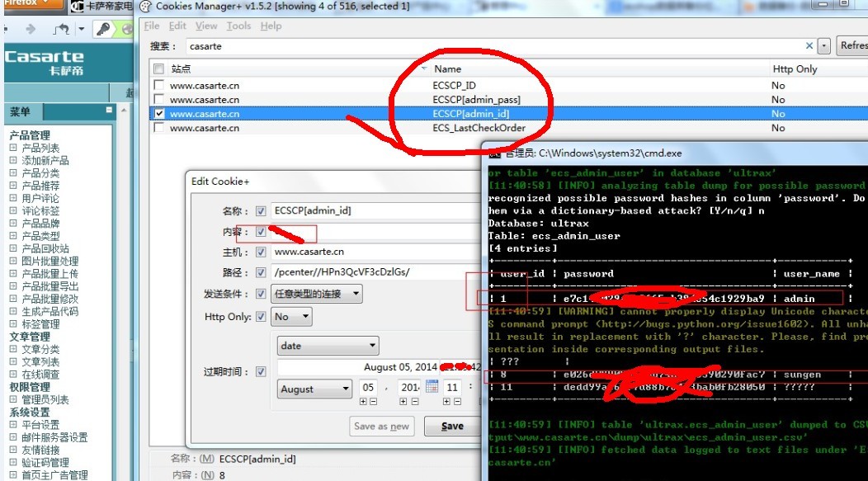The height and width of the screenshot is (481, 868).
Task: Click the 名称 input with ECSCP[admin_id]
Action: pos(376,210)
